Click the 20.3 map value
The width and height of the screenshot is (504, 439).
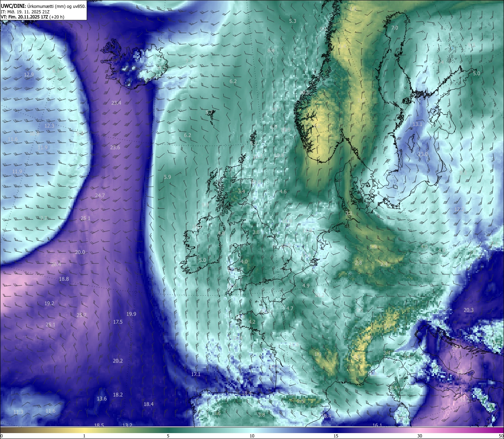click(x=469, y=310)
